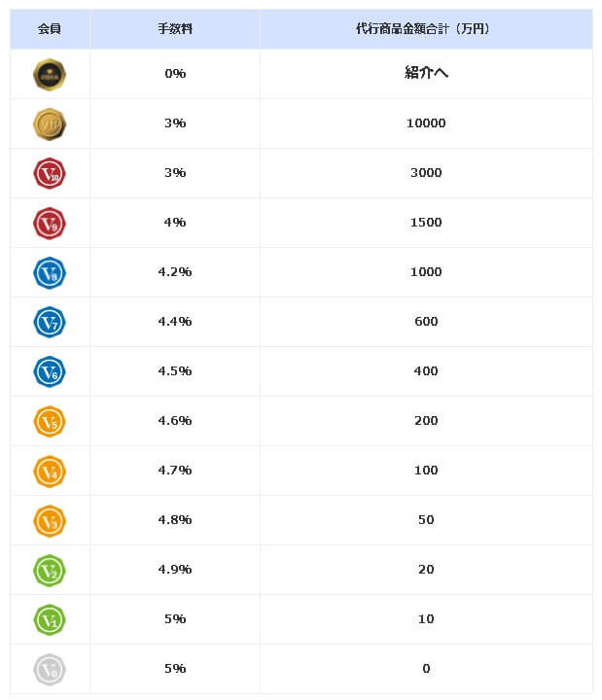Screen dimensions: 602x700
Task: Click the 代行商品金額合計（万円） column header
Action: point(426,29)
